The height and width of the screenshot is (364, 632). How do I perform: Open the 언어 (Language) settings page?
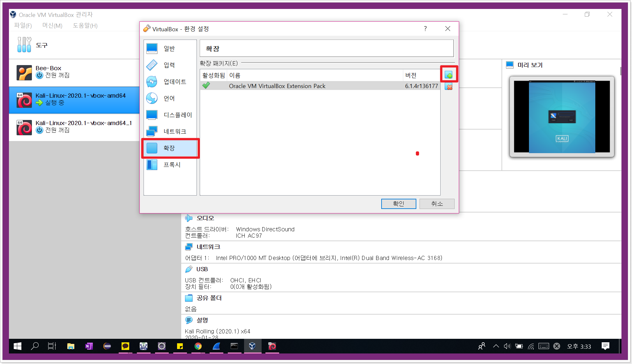click(169, 98)
